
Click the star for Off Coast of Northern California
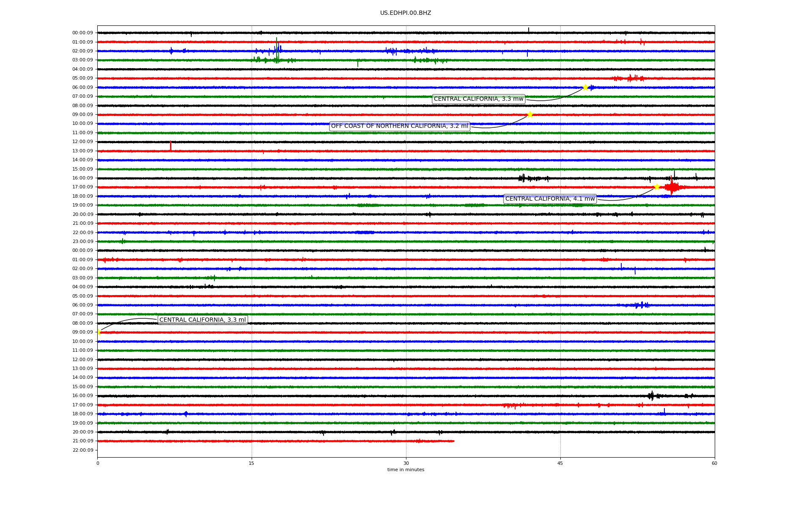click(x=530, y=114)
